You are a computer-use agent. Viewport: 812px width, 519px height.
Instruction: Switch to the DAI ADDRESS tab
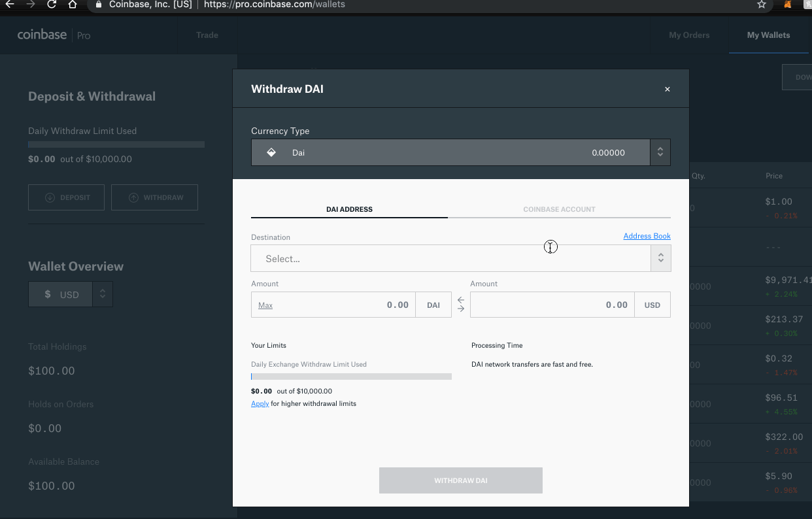(x=349, y=209)
